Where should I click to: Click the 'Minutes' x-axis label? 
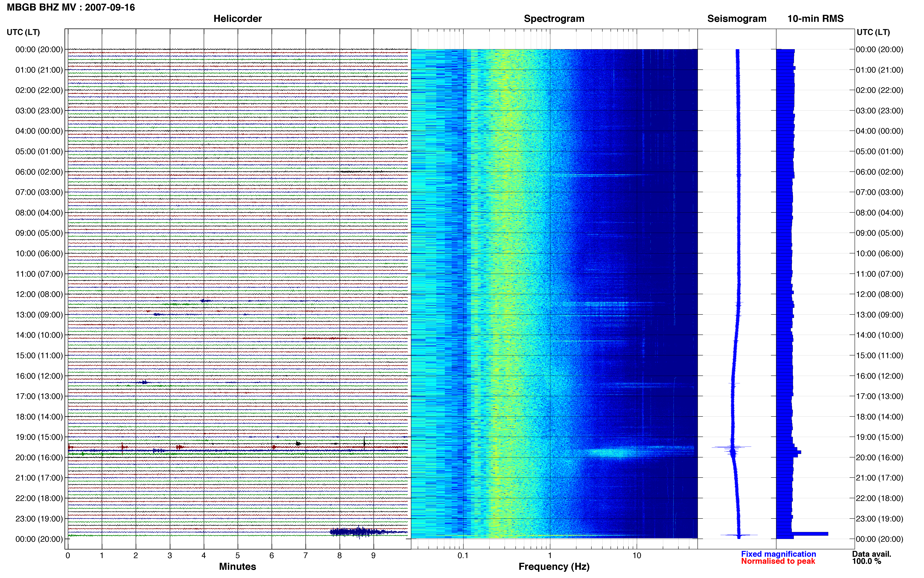[238, 566]
